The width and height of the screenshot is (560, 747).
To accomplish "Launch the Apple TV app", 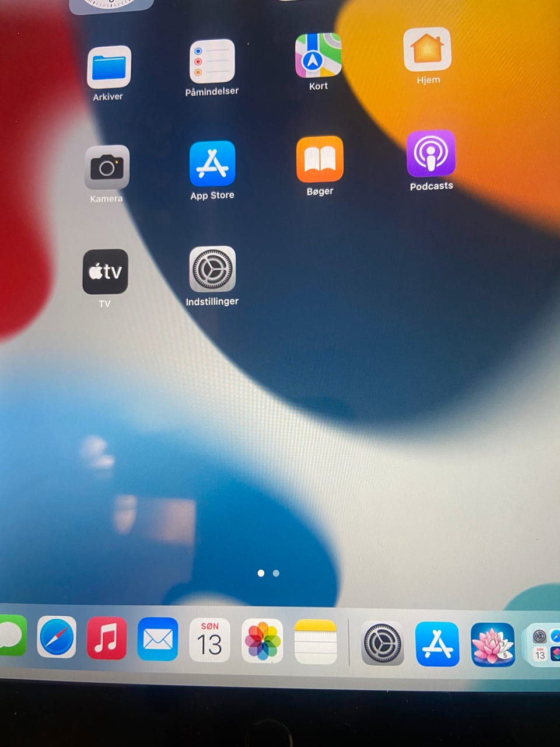I will click(x=106, y=271).
